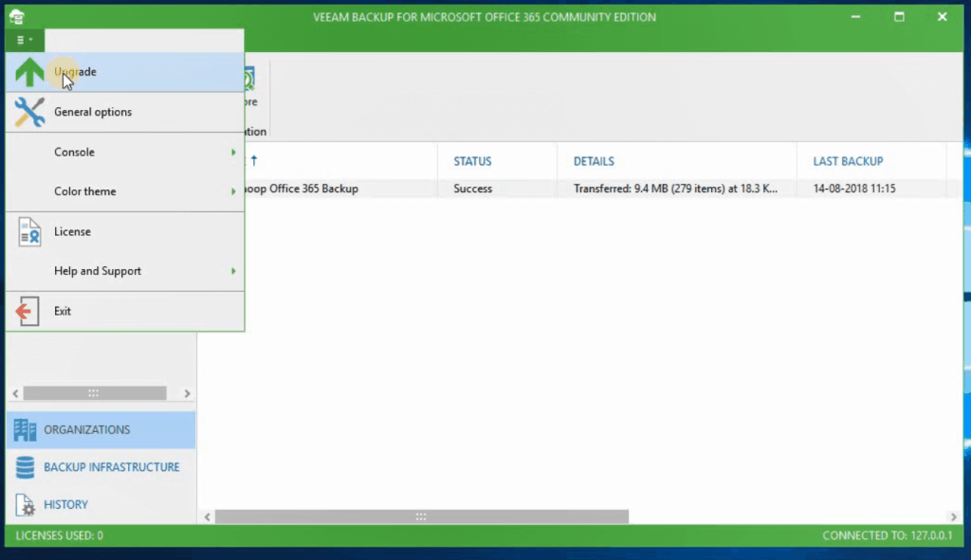Toggle the main menu hamburger button
The image size is (971, 560).
tap(25, 40)
